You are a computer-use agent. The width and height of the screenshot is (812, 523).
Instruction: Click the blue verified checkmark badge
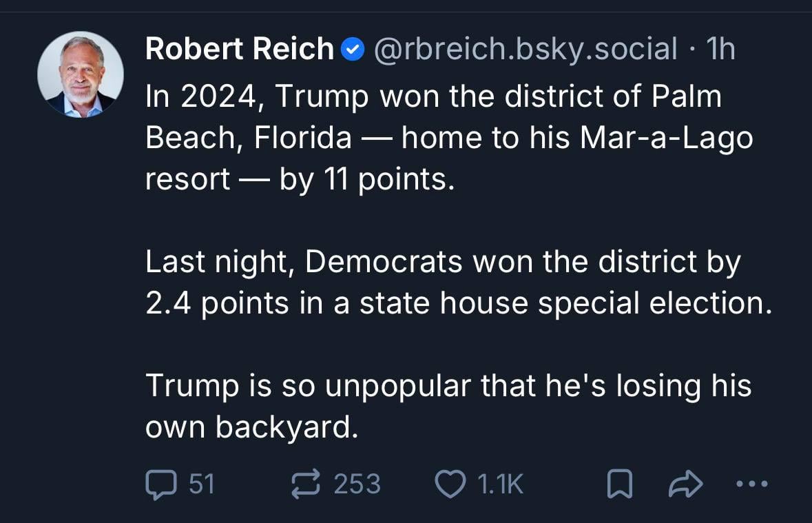pos(353,50)
